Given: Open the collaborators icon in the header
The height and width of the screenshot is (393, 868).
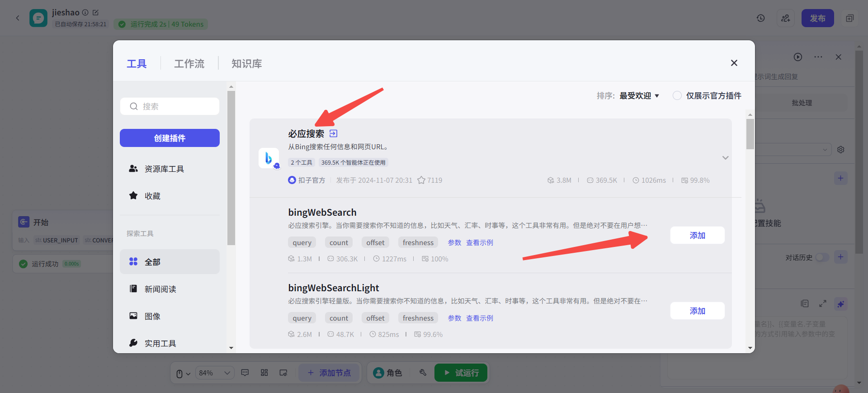Looking at the screenshot, I should tap(786, 18).
